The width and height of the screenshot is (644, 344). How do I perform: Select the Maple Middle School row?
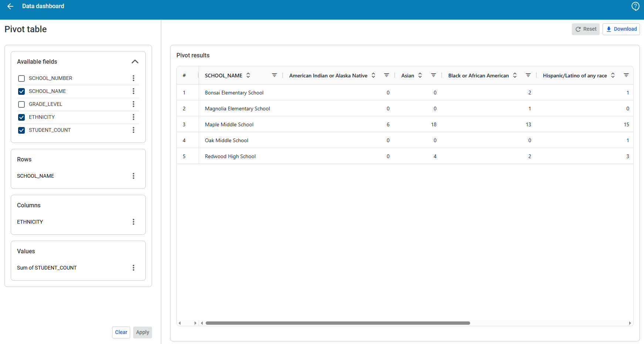click(x=229, y=124)
